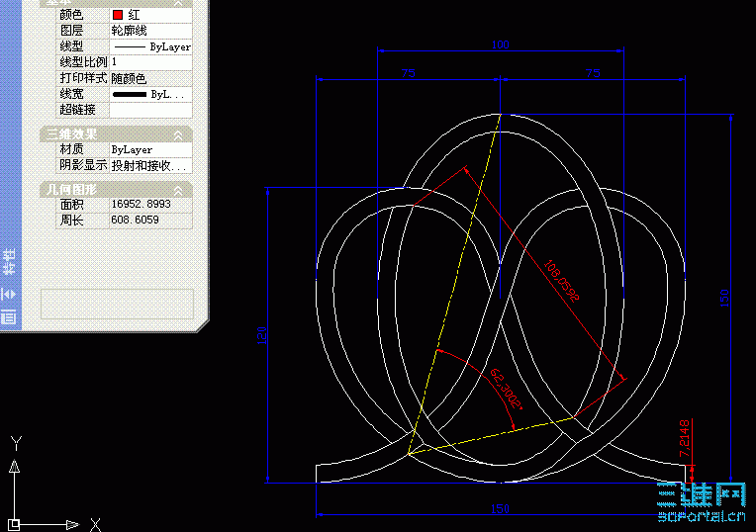Select the right 75 dimension text

pos(593,73)
